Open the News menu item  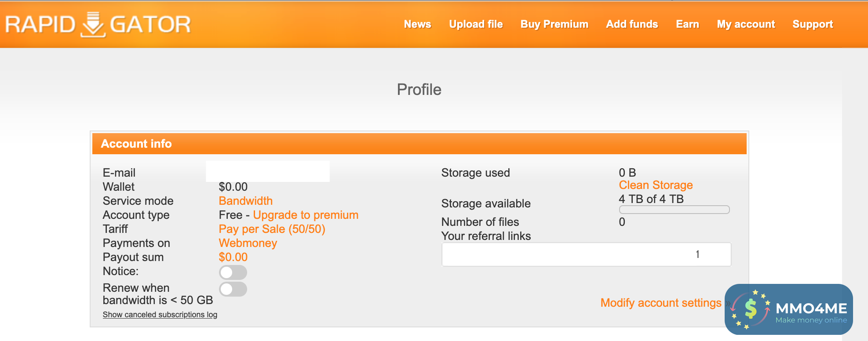pos(417,24)
